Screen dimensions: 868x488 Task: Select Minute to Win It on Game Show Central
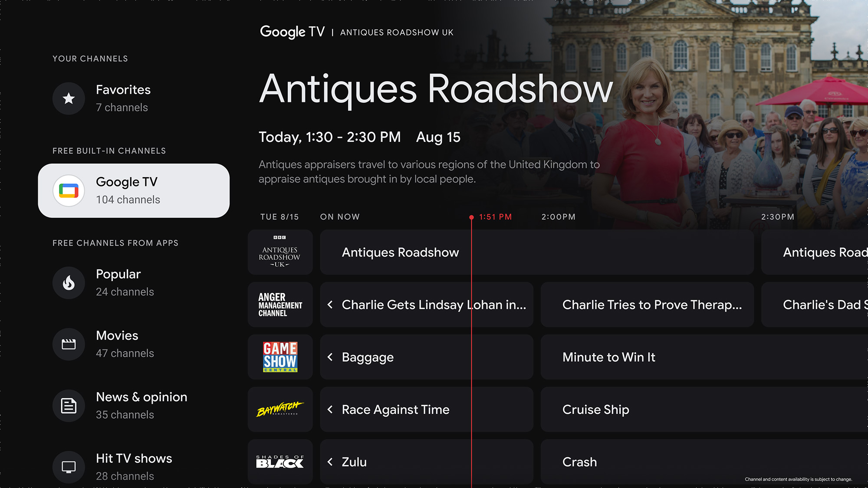[651, 357]
